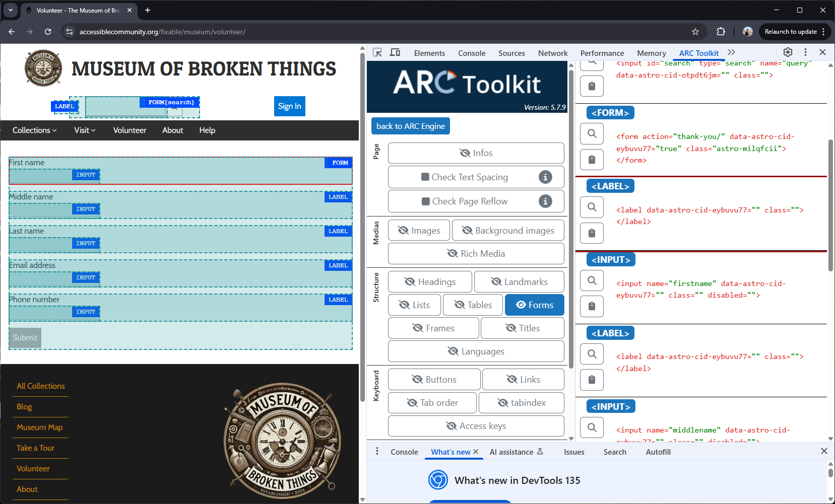Viewport: 835px width, 504px height.
Task: Close the What's new drawer tab
Action: 476,452
